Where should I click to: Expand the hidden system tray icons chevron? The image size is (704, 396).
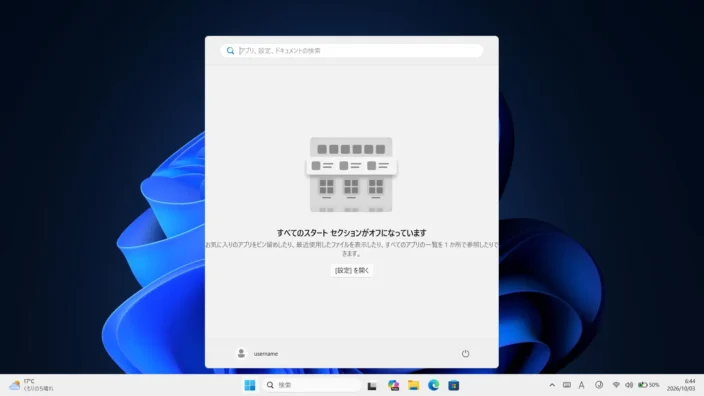pos(552,385)
